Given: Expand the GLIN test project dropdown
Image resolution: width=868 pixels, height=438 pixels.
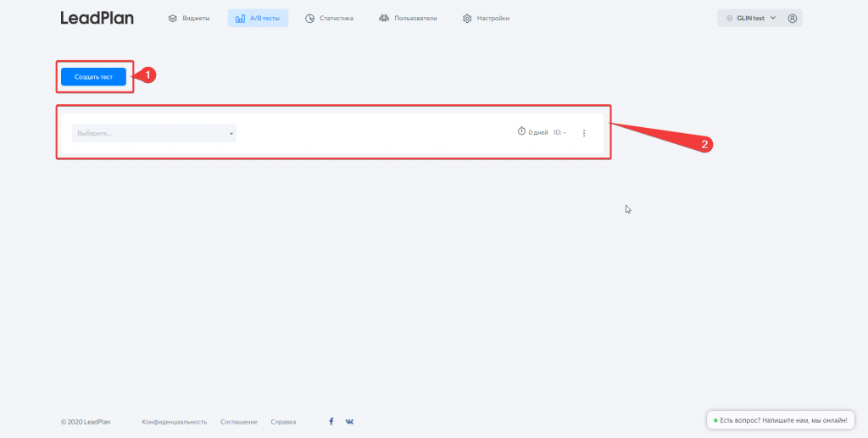Looking at the screenshot, I should [x=750, y=18].
